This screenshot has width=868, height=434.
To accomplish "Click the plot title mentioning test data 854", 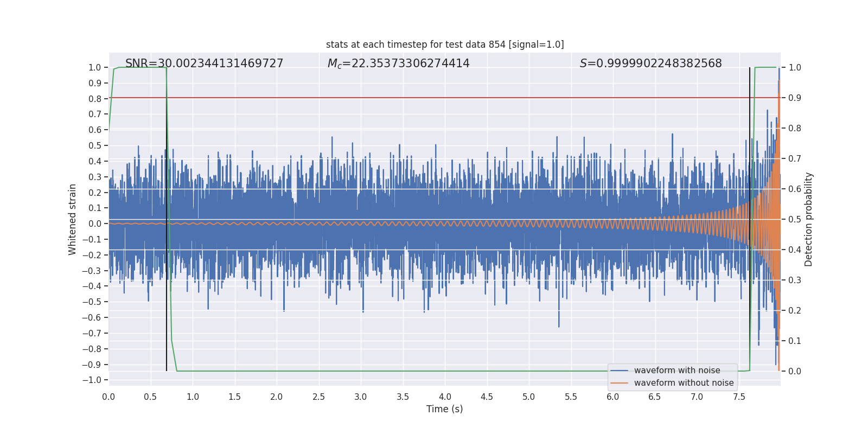I will tap(445, 44).
